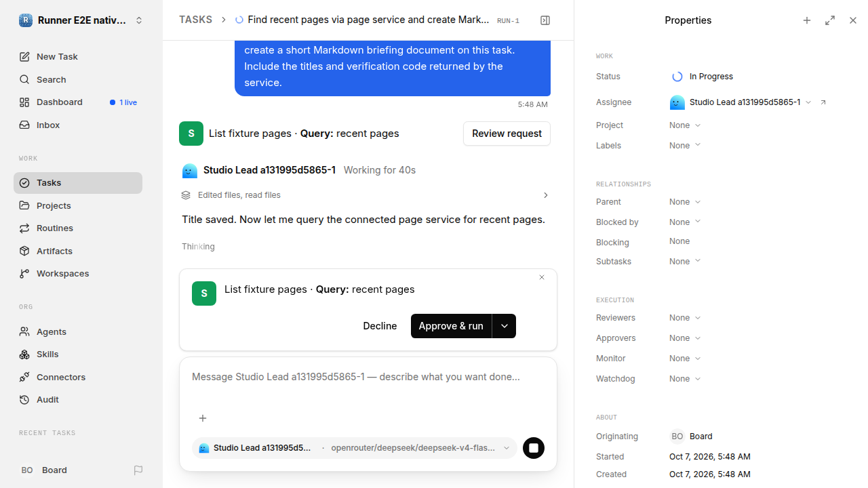Dismiss the approval request card

click(x=542, y=277)
